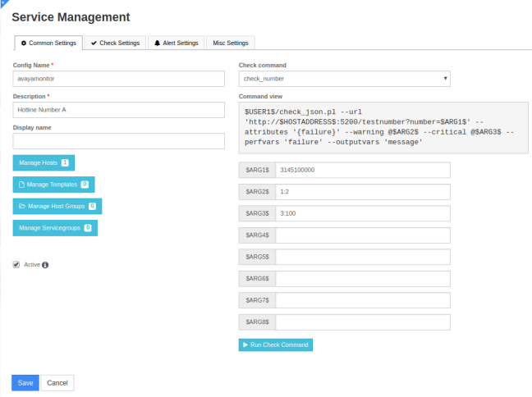532x397 pixels.
Task: Select the empty $ARG4$ input field
Action: (x=363, y=235)
